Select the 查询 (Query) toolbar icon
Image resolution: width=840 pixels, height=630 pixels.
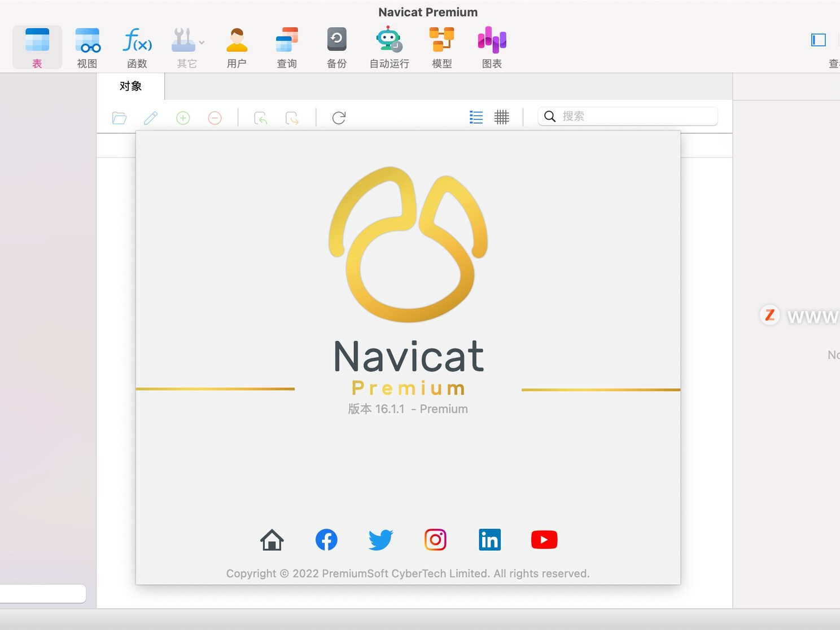pos(286,46)
